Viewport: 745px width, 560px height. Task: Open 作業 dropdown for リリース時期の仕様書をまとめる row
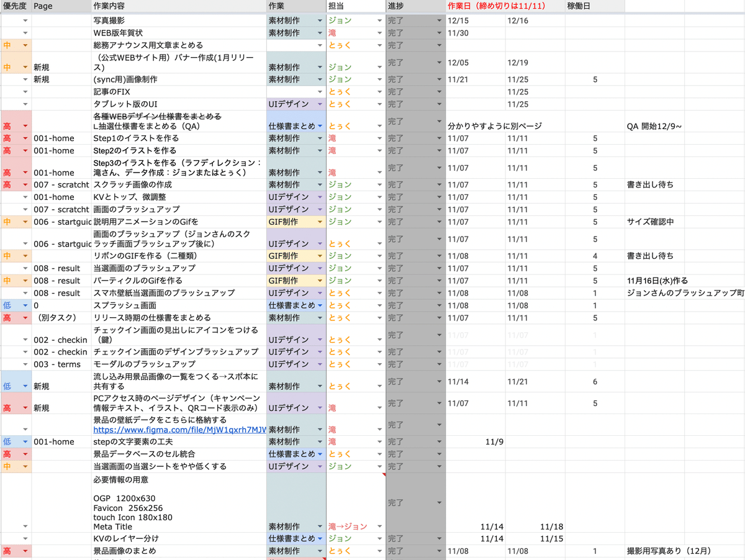click(x=320, y=318)
